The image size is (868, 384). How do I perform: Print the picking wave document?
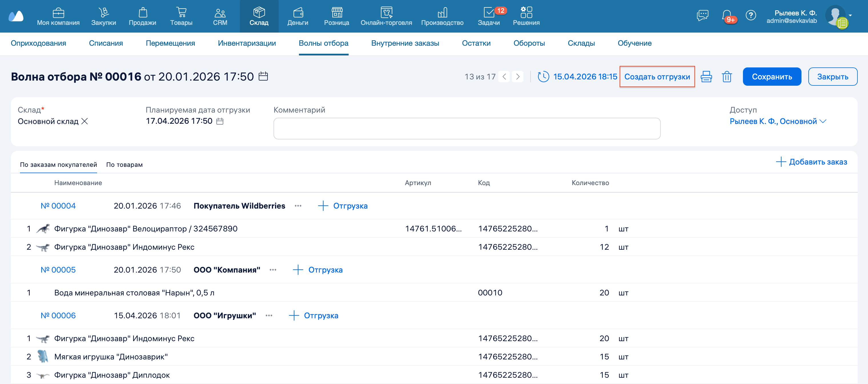click(706, 77)
